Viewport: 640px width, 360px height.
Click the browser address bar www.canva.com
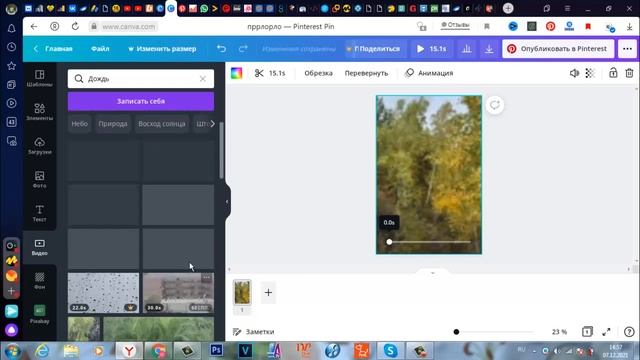tap(129, 27)
